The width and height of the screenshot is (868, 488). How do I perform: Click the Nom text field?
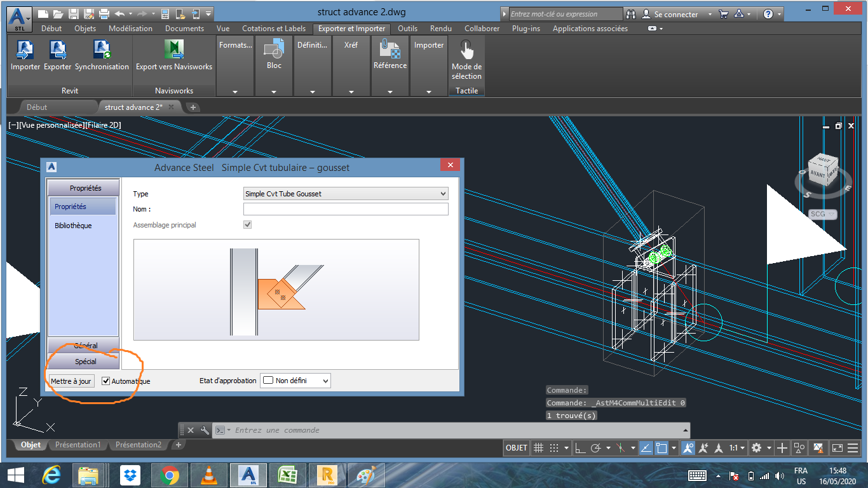[x=346, y=209]
